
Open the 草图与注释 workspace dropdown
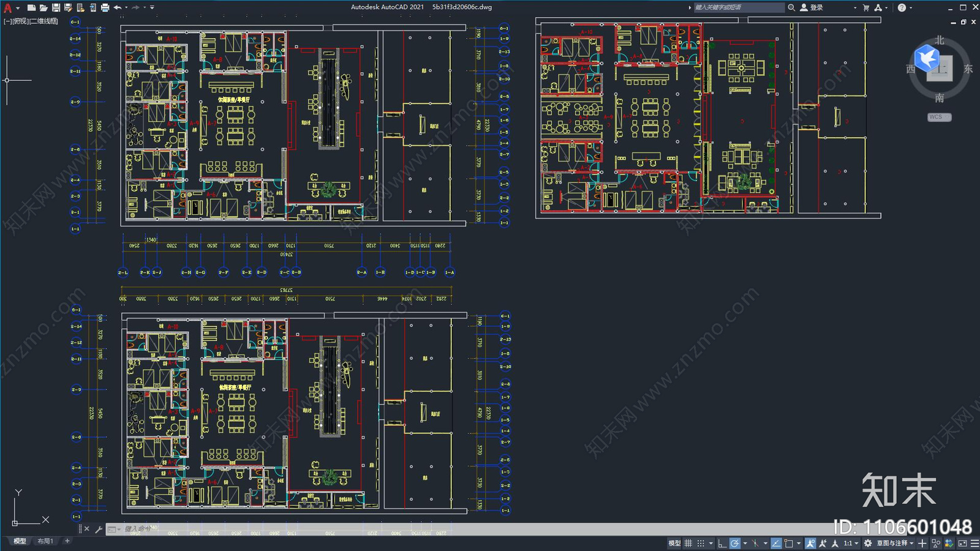[895, 543]
